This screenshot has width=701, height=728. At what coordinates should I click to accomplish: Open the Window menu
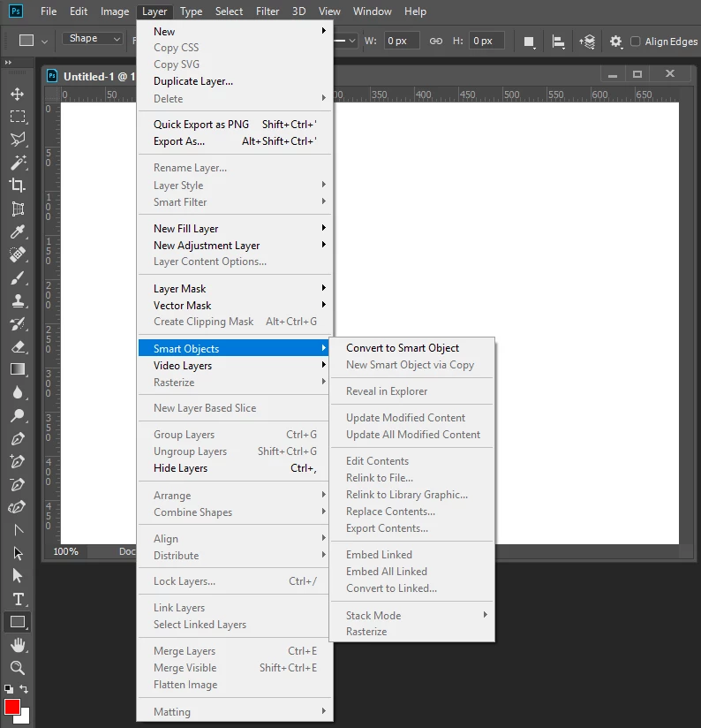(372, 11)
